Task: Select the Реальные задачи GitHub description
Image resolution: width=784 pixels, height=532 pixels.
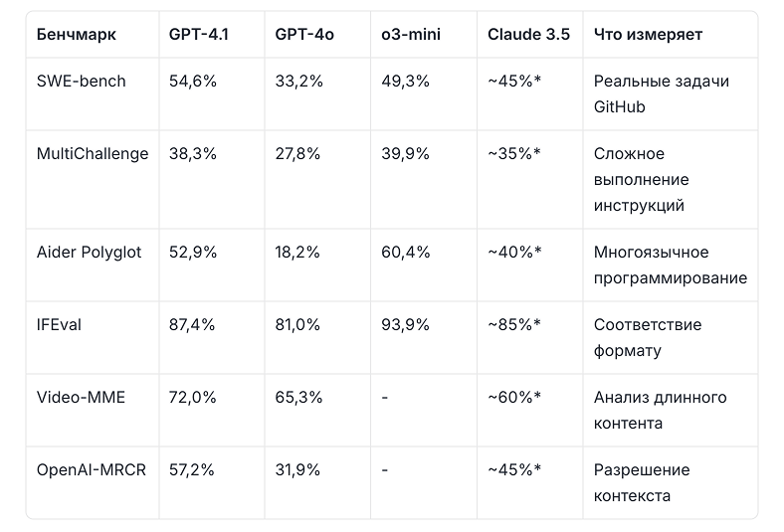Action: point(662,93)
